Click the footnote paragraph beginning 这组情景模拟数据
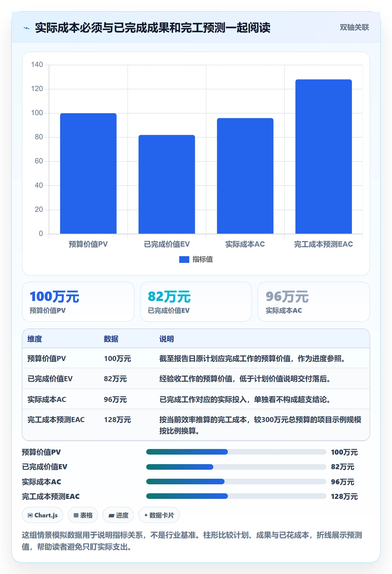The image size is (392, 574). pos(192,541)
